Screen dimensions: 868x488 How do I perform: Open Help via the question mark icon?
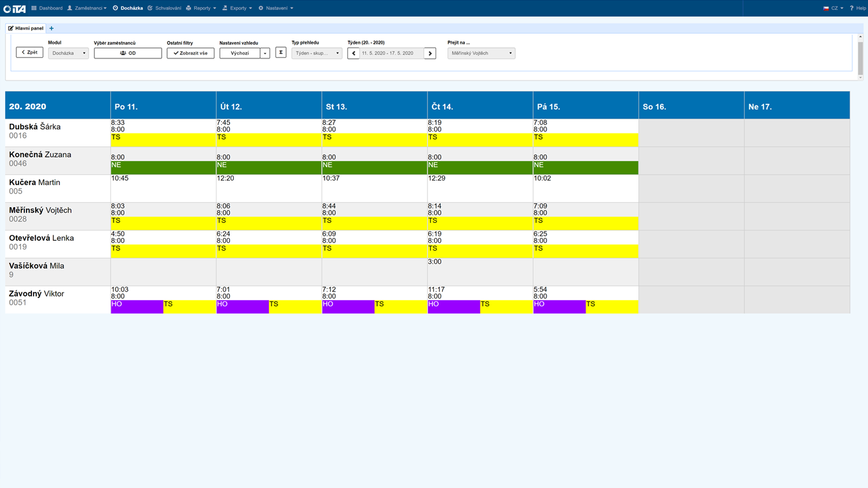852,8
